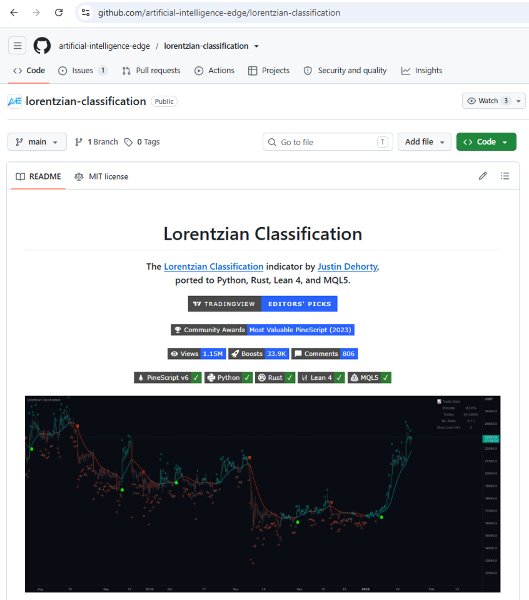Go back with the browser back arrow

(x=14, y=13)
